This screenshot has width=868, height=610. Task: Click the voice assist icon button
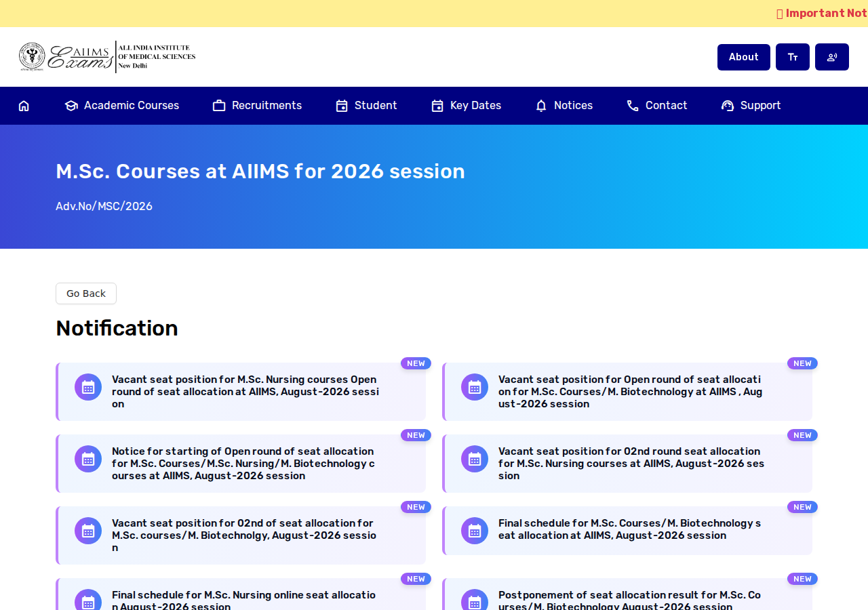(832, 57)
